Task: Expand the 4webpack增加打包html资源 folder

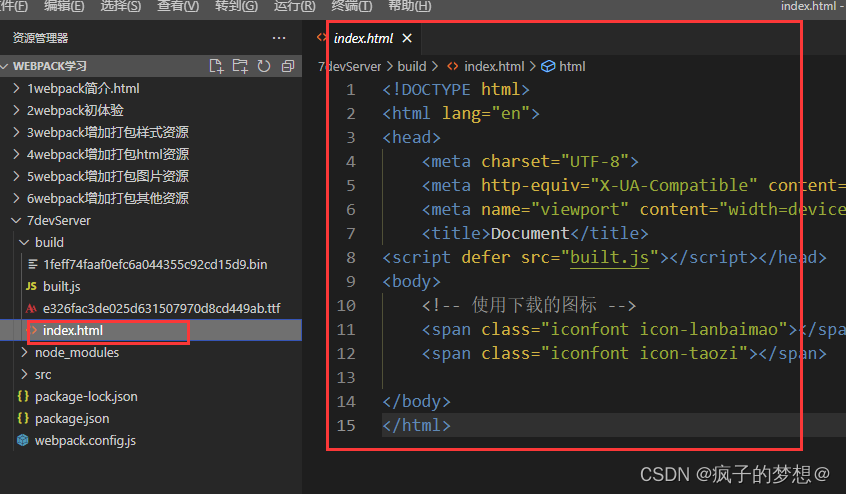Action: click(x=16, y=154)
